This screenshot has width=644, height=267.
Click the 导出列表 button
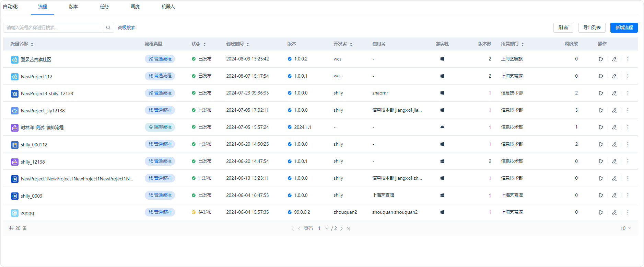592,27
